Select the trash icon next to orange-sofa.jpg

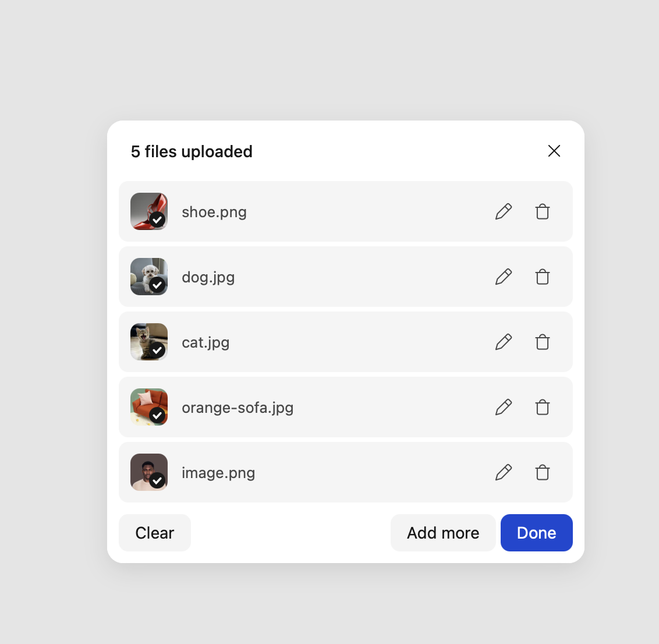[542, 407]
